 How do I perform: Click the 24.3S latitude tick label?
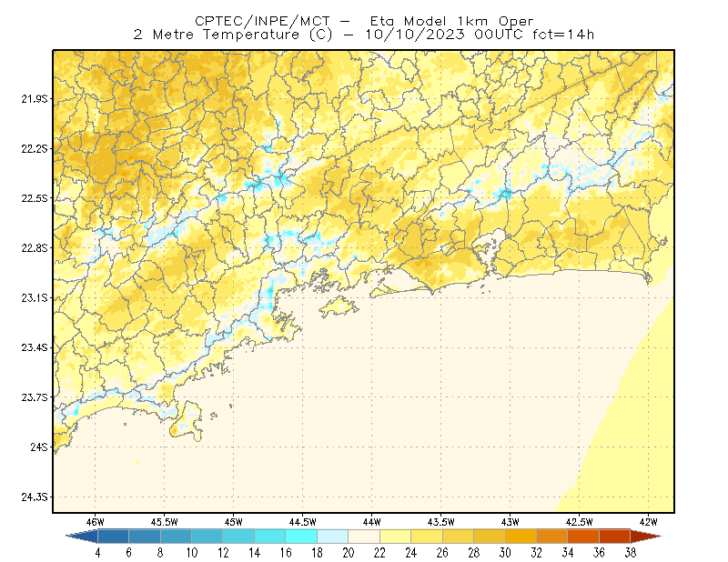tap(35, 497)
